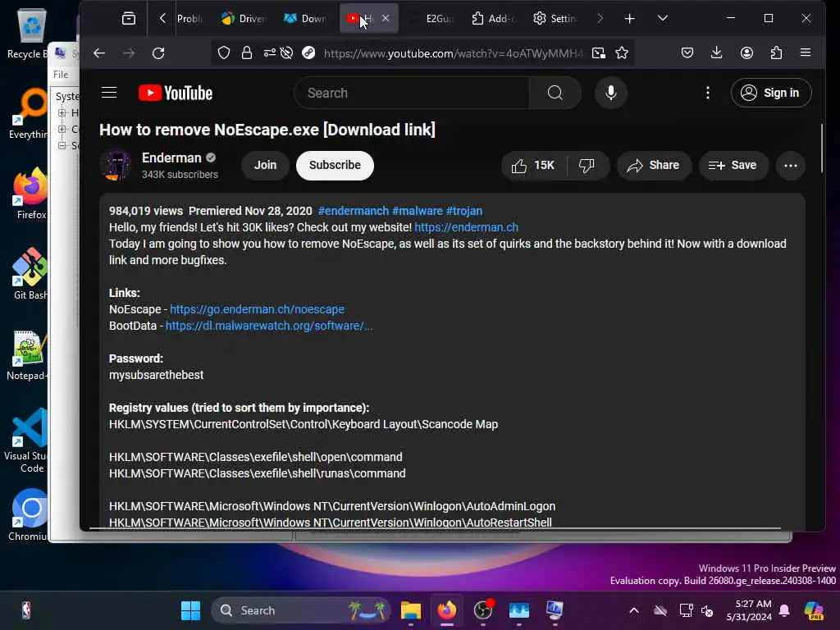Share the video
840x630 pixels.
point(654,165)
